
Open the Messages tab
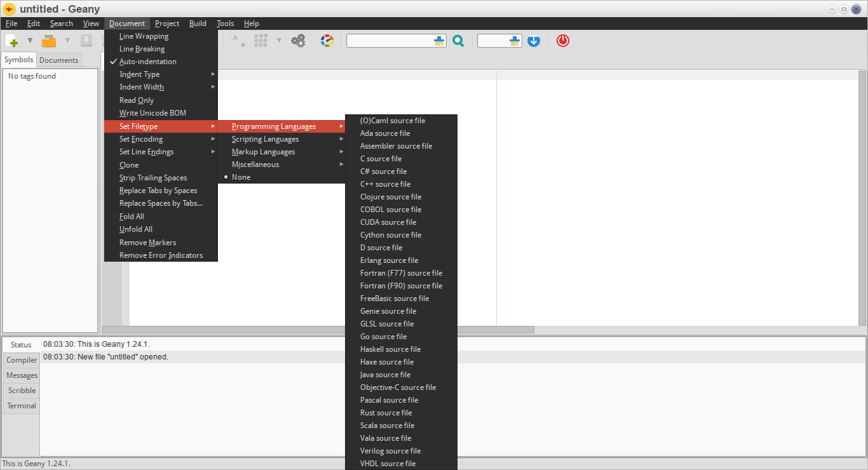coord(22,375)
